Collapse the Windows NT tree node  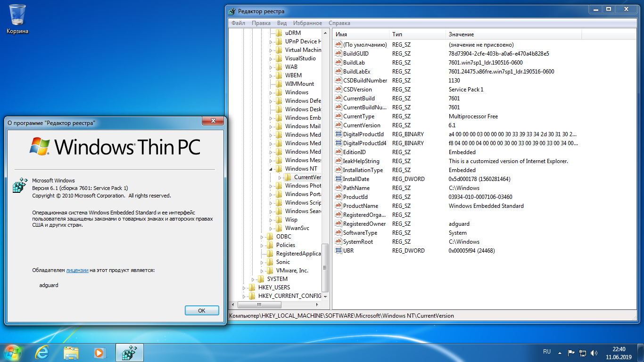click(271, 169)
